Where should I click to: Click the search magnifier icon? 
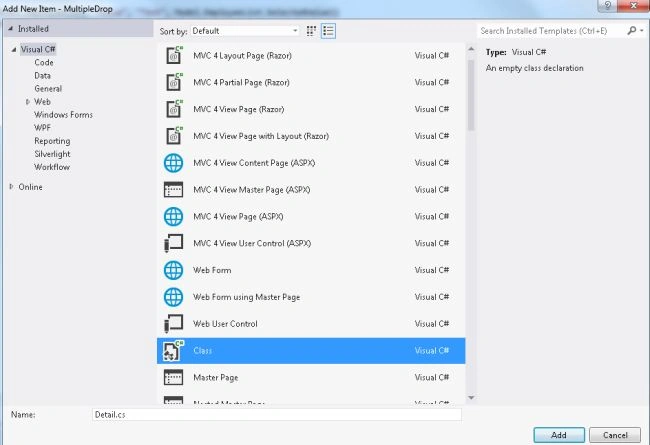pyautogui.click(x=631, y=31)
